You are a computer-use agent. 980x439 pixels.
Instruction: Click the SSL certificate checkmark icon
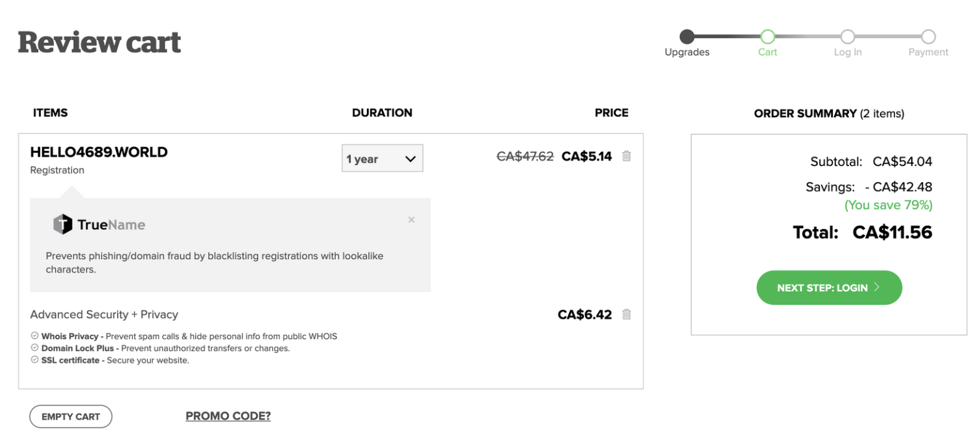pyautogui.click(x=34, y=360)
